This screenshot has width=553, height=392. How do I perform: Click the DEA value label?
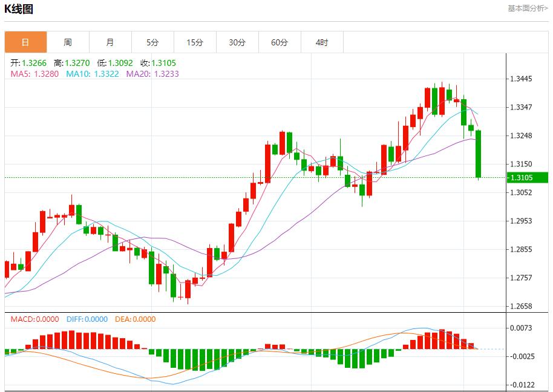click(x=135, y=319)
